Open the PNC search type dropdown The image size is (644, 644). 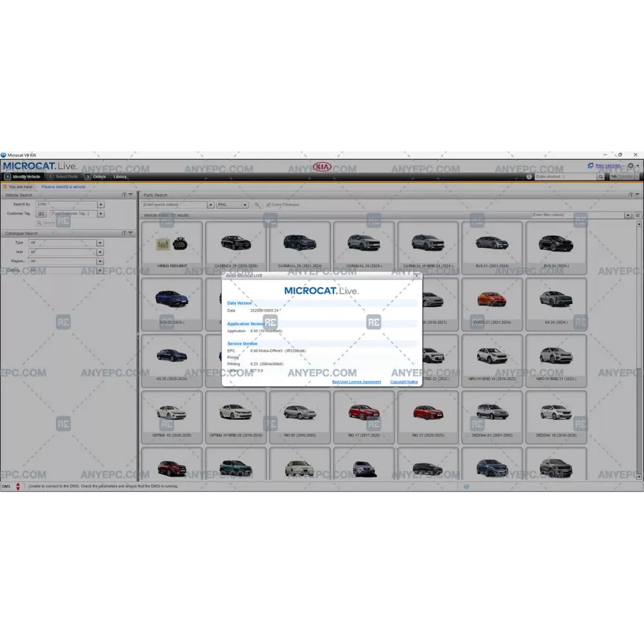pos(245,205)
